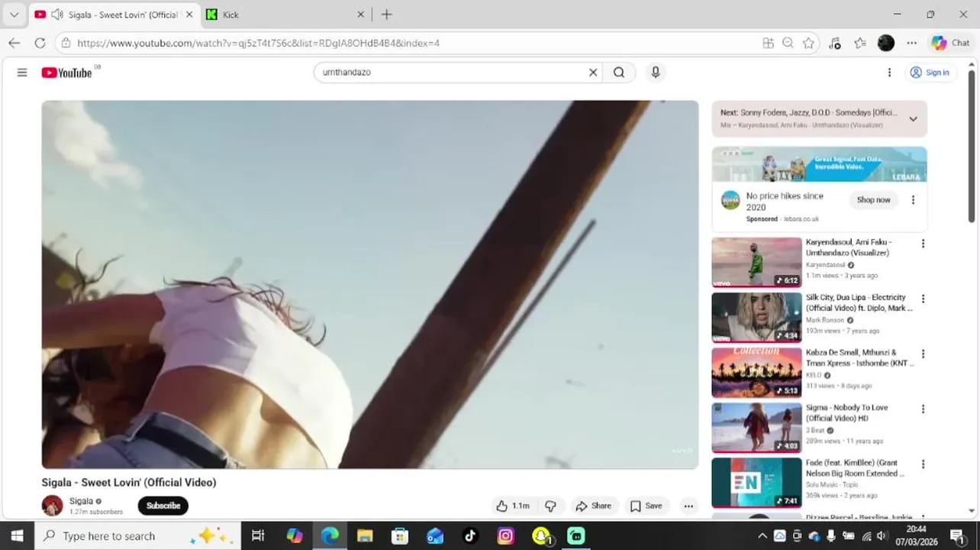Show hidden system tray icons

762,535
